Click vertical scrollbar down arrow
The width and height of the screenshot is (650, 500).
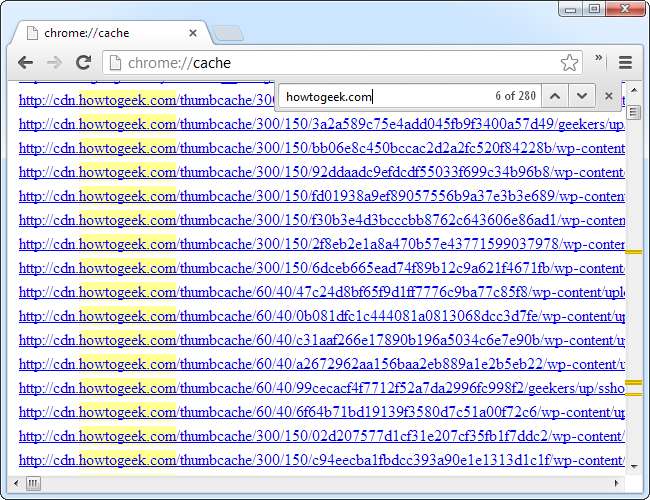(633, 465)
